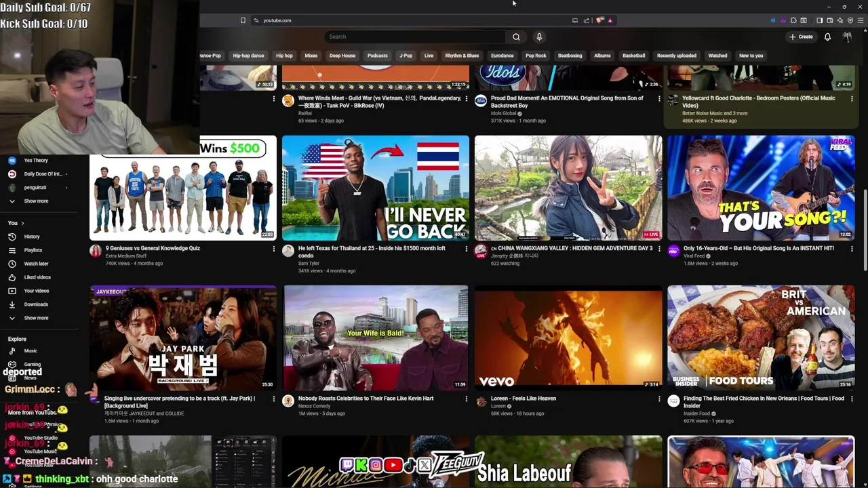Toggle the browser sidebar panel icon
The image size is (868, 488).
(820, 20)
